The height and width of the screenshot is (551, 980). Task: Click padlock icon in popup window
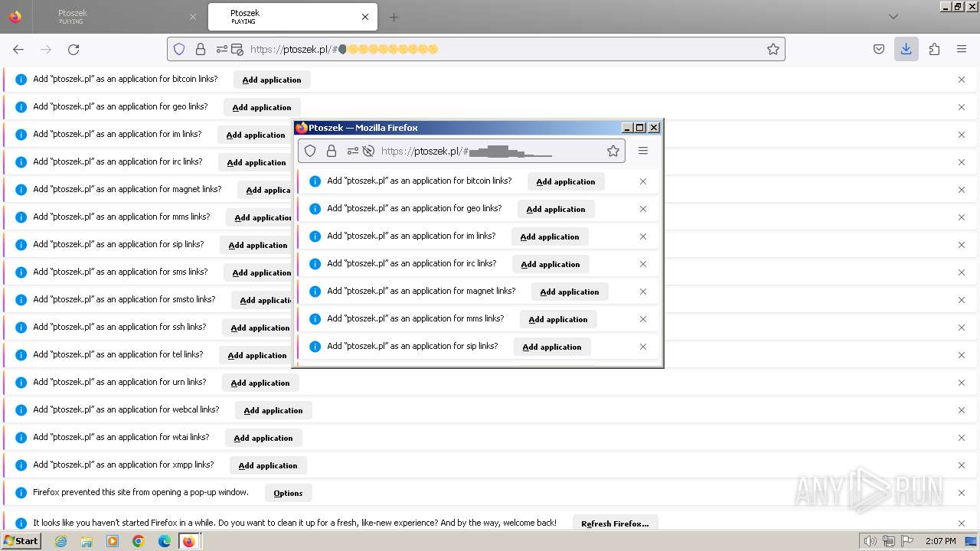click(x=332, y=151)
